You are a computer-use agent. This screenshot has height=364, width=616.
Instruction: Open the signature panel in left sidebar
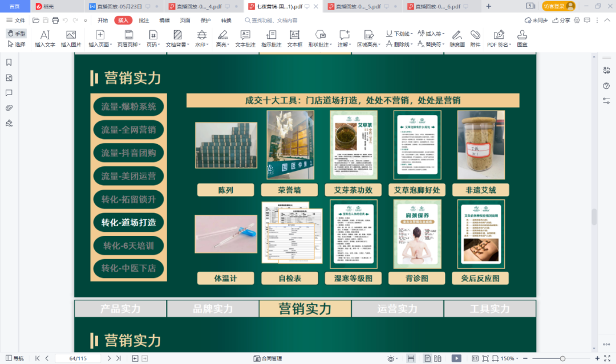click(9, 123)
